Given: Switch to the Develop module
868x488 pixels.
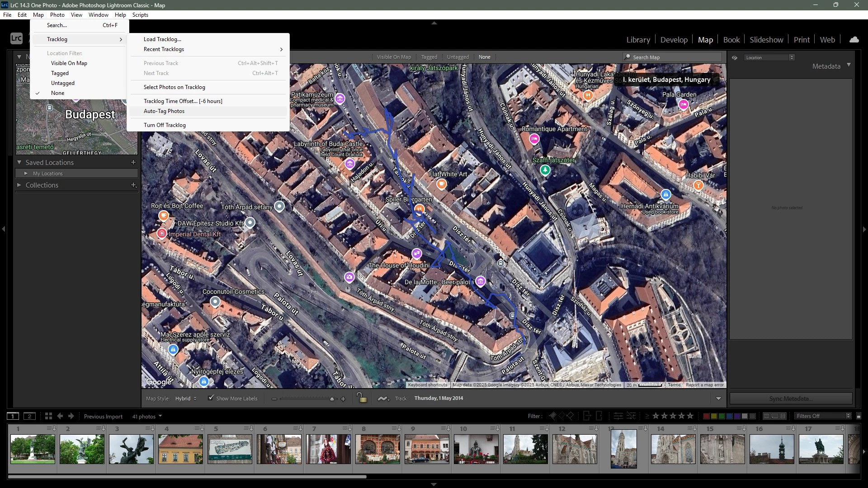Looking at the screenshot, I should (x=674, y=40).
